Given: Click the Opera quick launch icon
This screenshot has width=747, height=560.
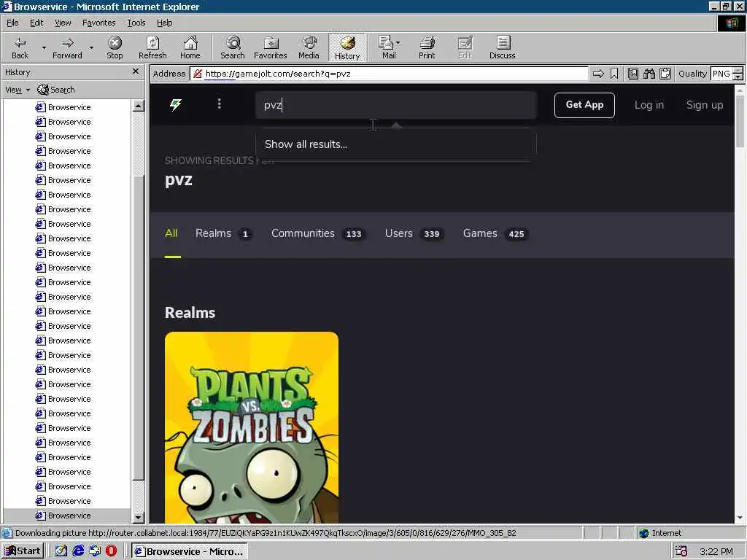Looking at the screenshot, I should 111,551.
